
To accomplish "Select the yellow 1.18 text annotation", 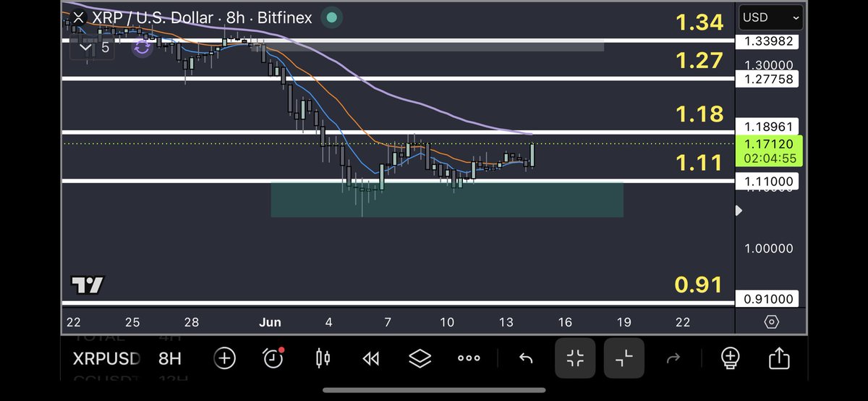I will coord(699,114).
